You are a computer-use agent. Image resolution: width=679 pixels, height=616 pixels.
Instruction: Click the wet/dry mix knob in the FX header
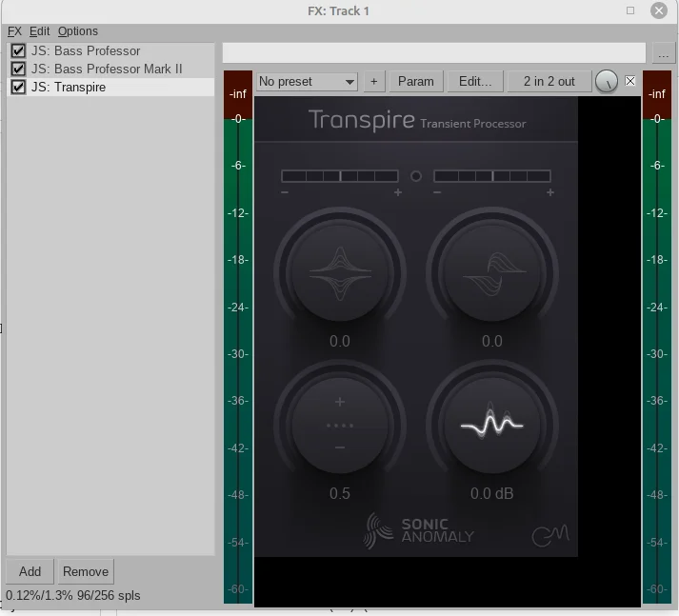point(607,81)
